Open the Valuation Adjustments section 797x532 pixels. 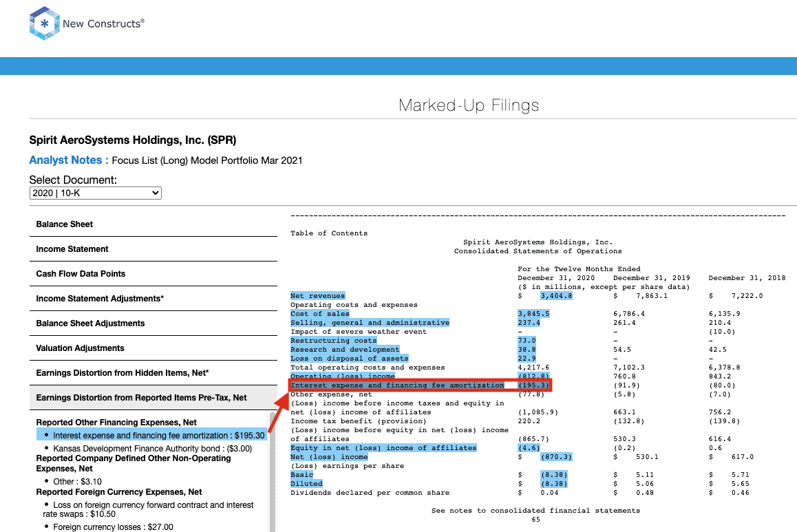click(x=153, y=348)
